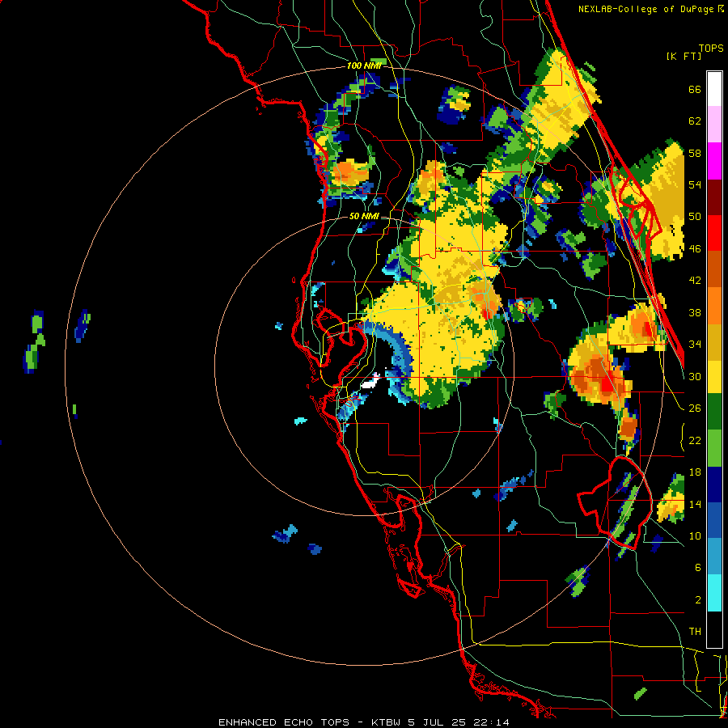
Task: Click the 54 legend value label
Action: (x=694, y=184)
